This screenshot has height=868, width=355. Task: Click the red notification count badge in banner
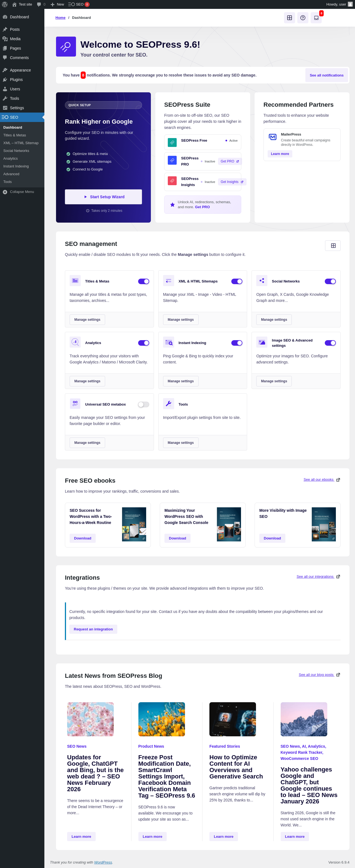tap(83, 75)
